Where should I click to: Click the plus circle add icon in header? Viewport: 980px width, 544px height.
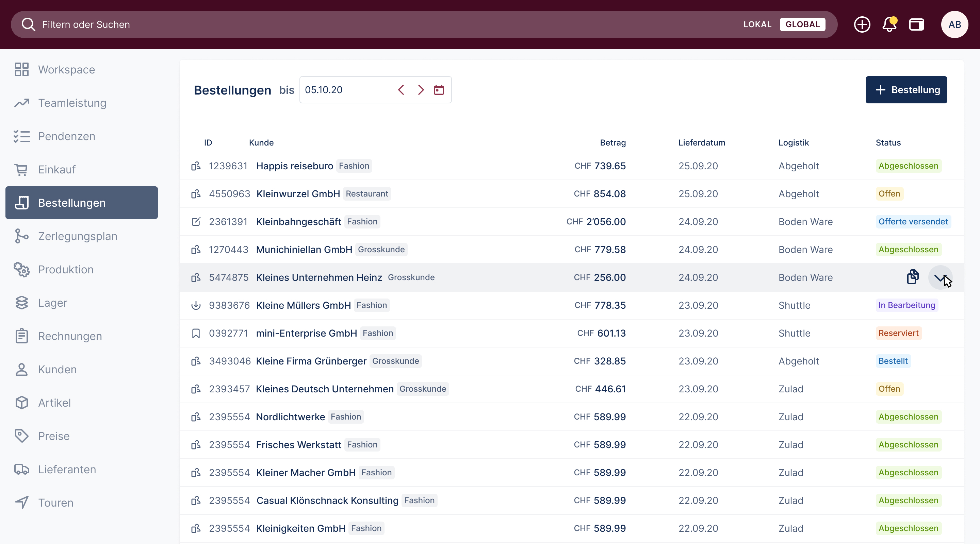tap(862, 24)
